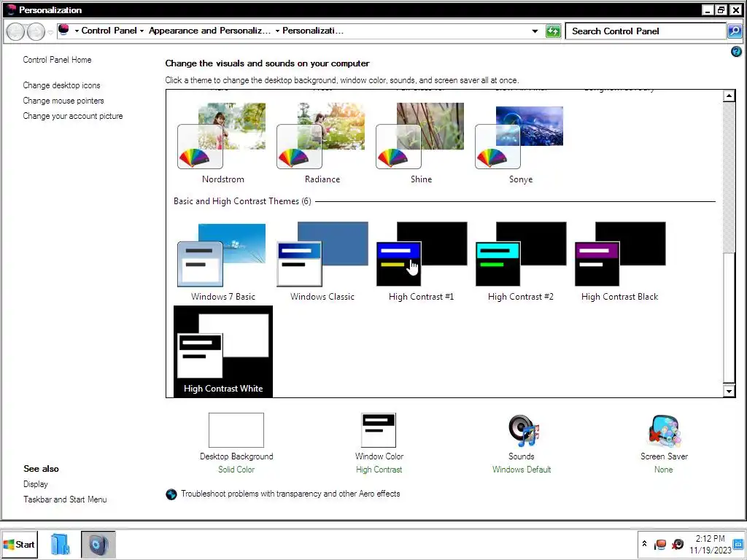Screen dimensions: 747x560
Task: Open Control Panel Home
Action: (57, 60)
